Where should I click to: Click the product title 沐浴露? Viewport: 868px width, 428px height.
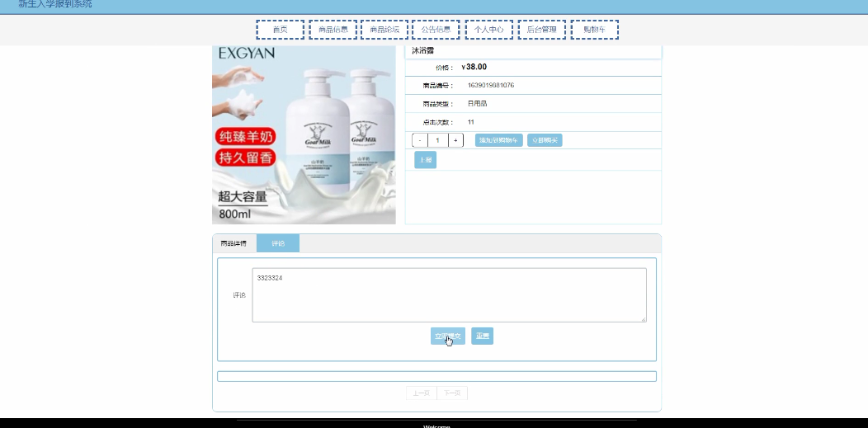(x=423, y=50)
